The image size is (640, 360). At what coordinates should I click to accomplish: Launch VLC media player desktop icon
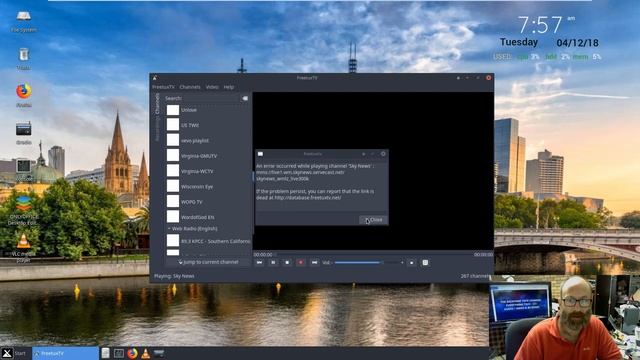click(24, 247)
